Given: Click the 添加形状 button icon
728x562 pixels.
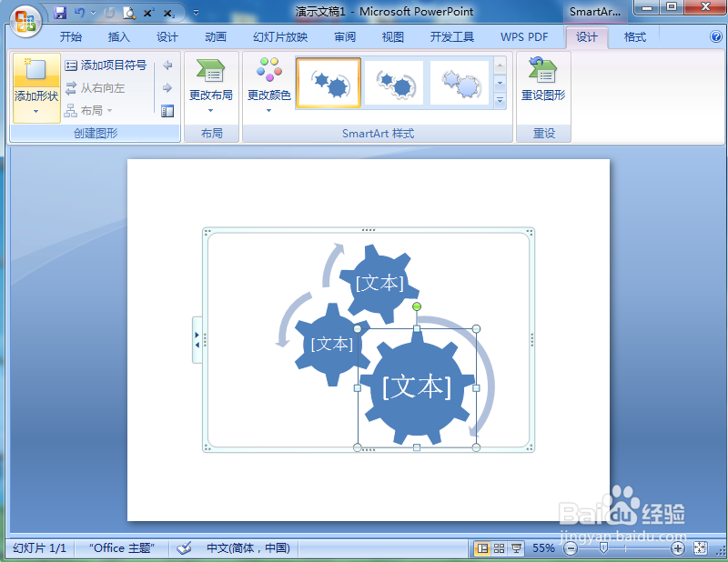Looking at the screenshot, I should point(36,70).
